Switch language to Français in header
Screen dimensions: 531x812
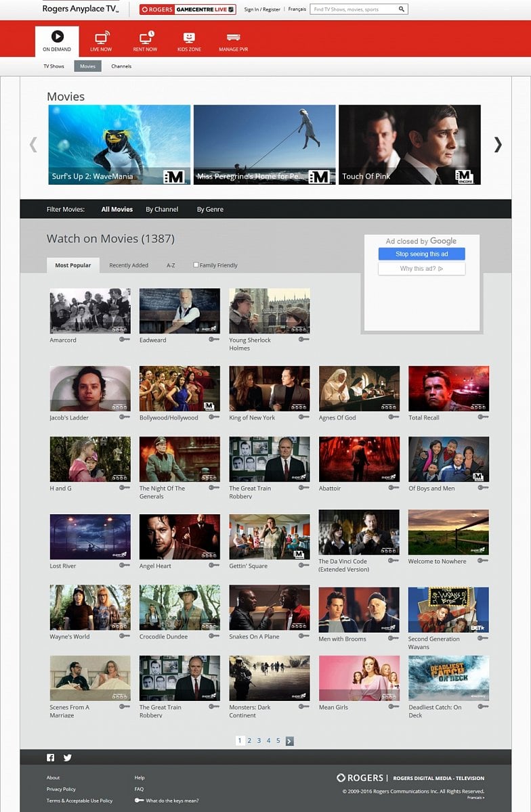coord(297,9)
